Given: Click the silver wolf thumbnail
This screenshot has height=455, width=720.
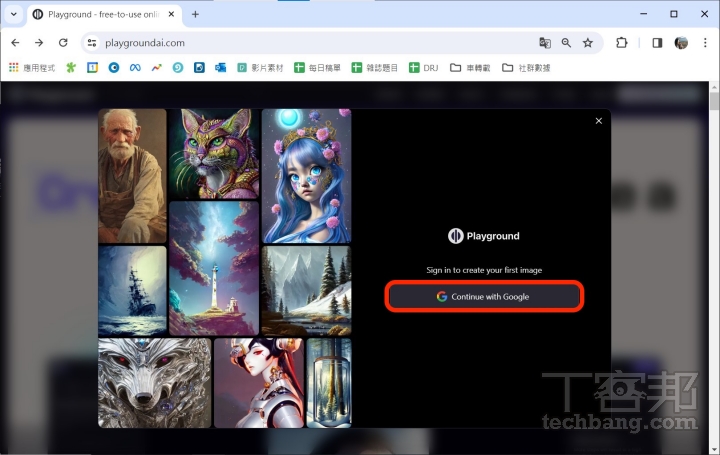Looking at the screenshot, I should tap(155, 383).
